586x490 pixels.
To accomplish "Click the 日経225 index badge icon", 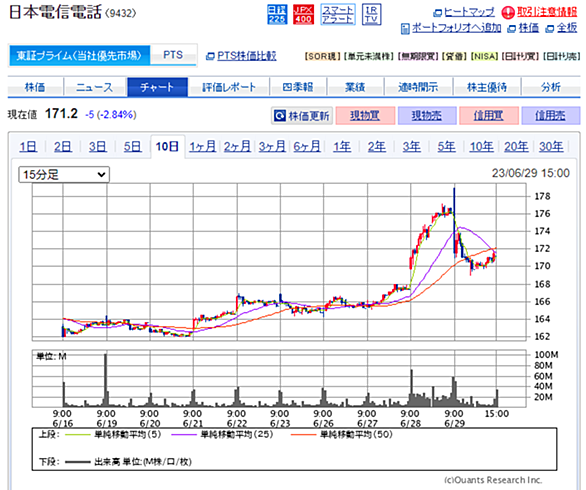I will click(x=277, y=15).
